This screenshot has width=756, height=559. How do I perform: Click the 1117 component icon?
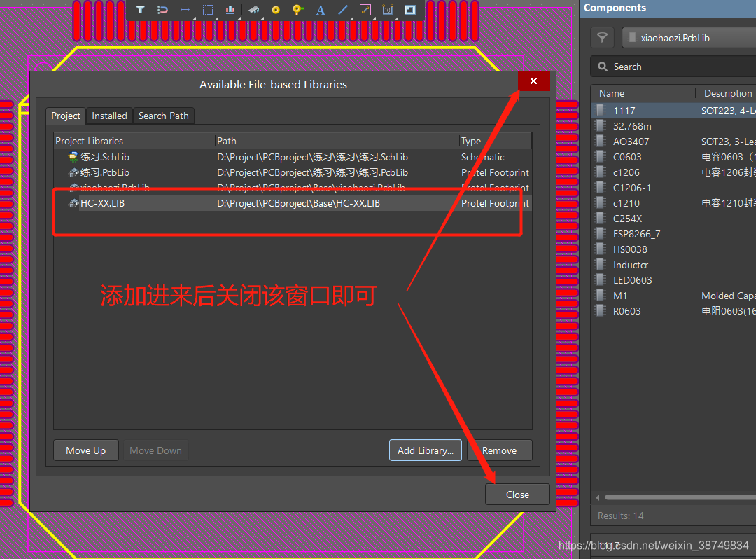[x=601, y=111]
